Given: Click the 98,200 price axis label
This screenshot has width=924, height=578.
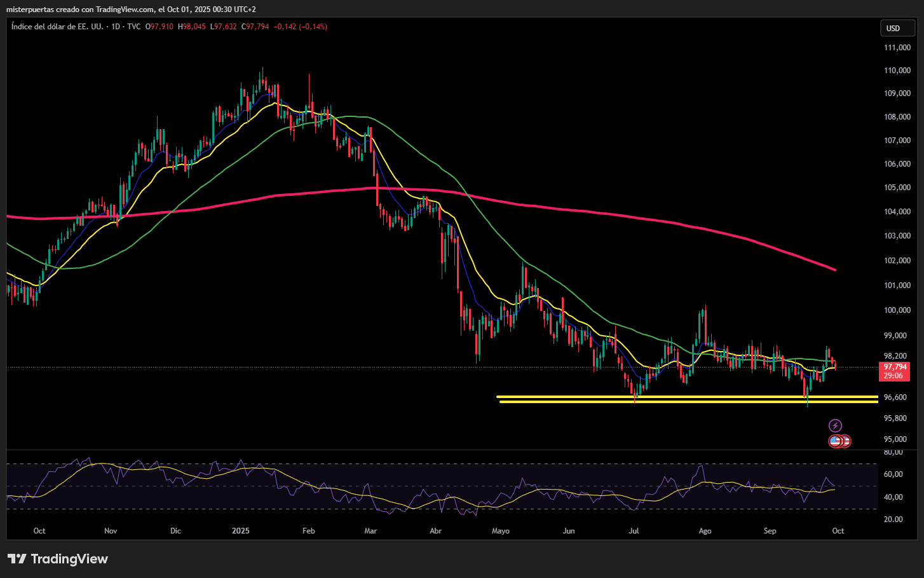Looking at the screenshot, I should coord(895,356).
